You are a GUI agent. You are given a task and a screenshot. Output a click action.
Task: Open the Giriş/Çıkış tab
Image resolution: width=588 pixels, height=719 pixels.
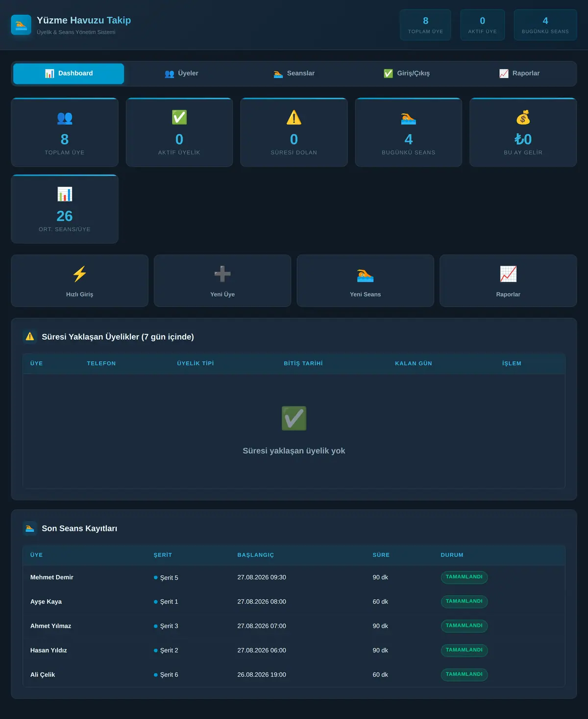(407, 74)
